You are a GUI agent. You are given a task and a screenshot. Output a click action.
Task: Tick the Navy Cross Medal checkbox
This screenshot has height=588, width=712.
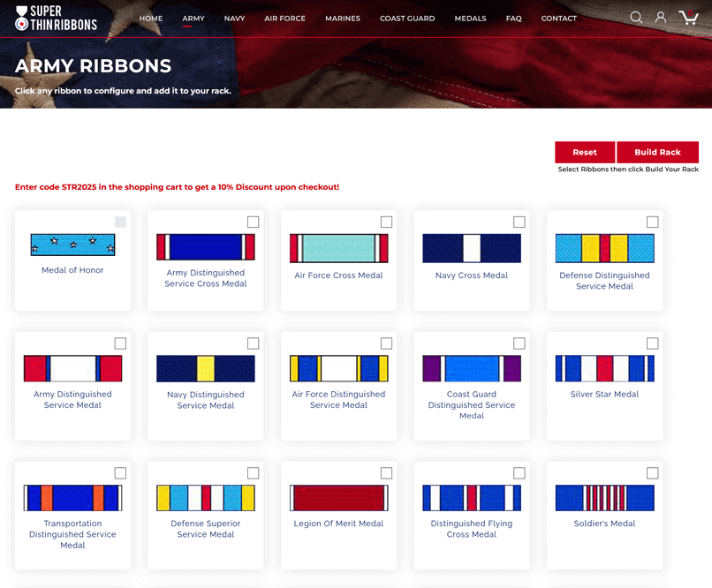coord(519,222)
